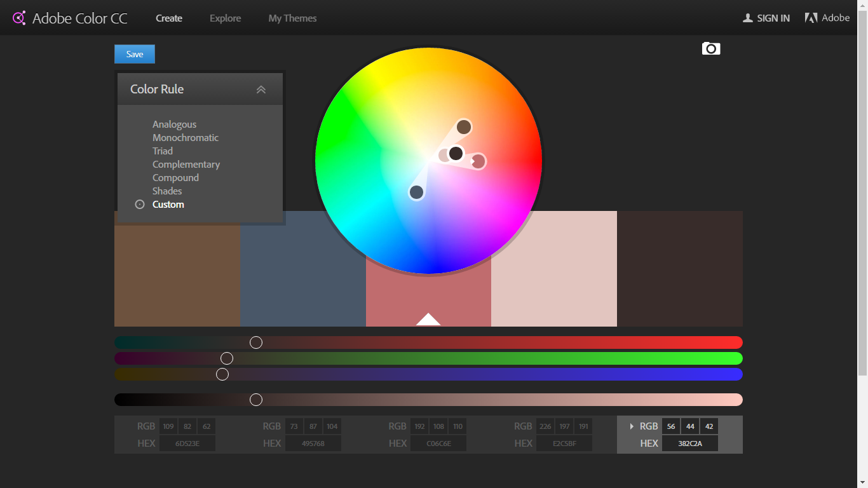Click green value field showing 197
The image size is (868, 488).
pyautogui.click(x=564, y=426)
